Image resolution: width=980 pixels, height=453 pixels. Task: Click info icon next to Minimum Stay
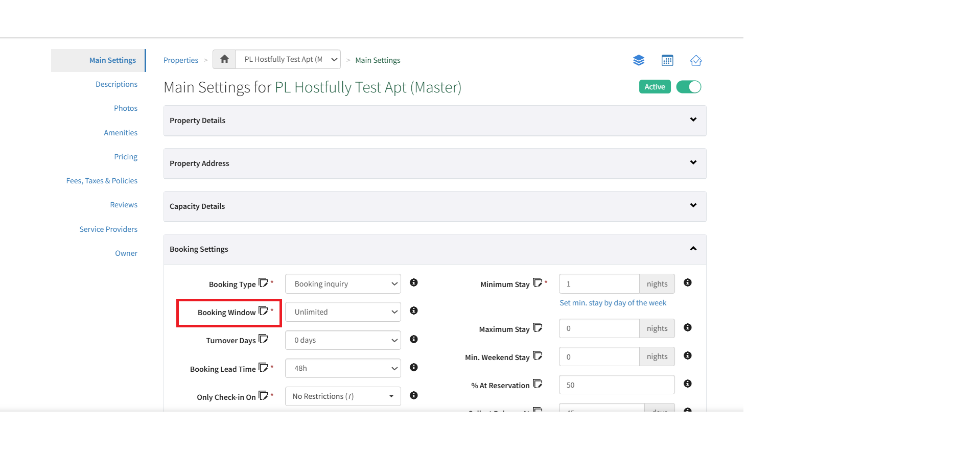[x=688, y=282]
